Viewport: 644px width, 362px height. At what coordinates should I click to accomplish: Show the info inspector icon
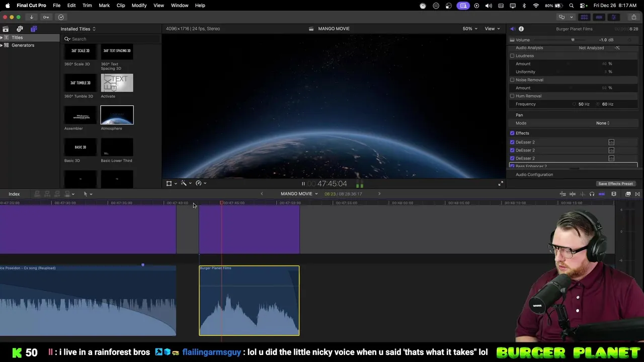(x=521, y=29)
